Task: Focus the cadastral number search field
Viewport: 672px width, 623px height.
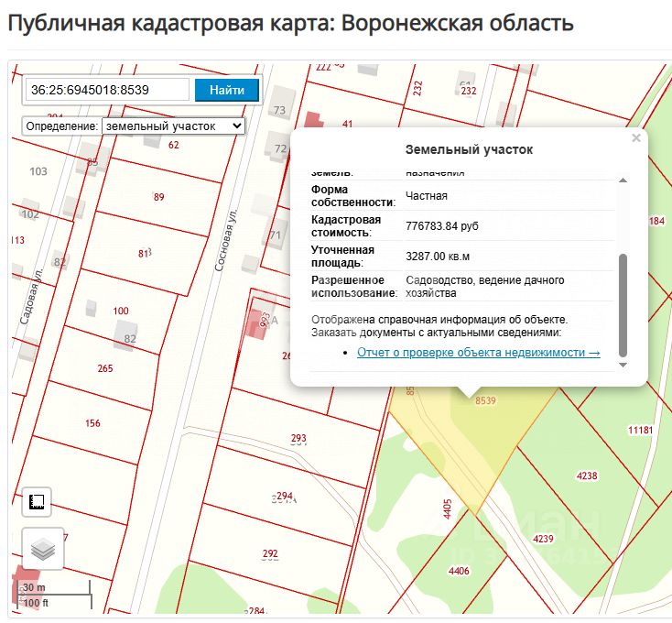Action: coord(107,90)
